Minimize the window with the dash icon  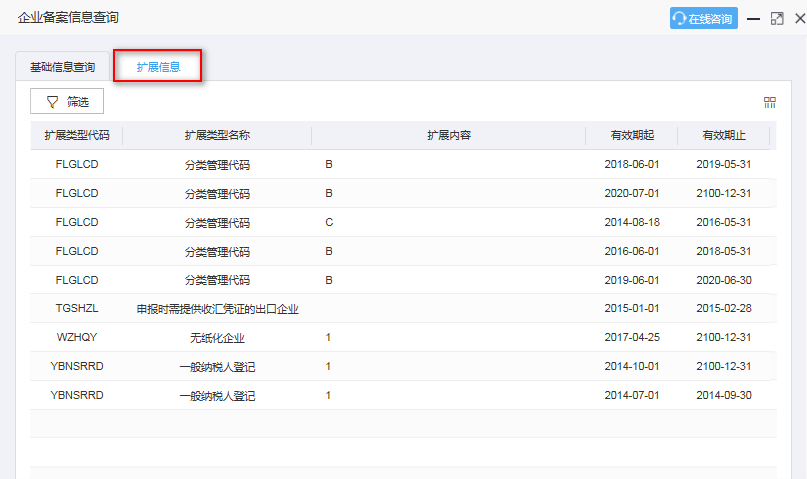[x=753, y=19]
